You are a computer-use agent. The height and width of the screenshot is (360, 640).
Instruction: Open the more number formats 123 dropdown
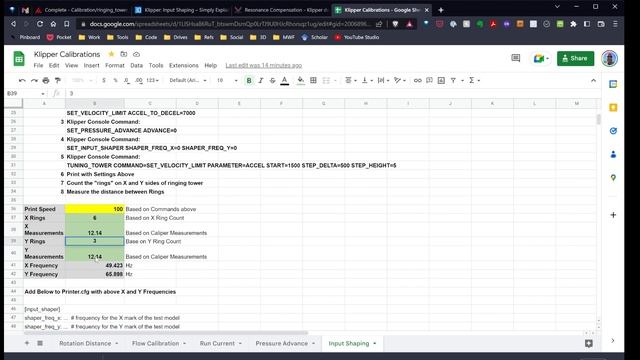pyautogui.click(x=152, y=80)
